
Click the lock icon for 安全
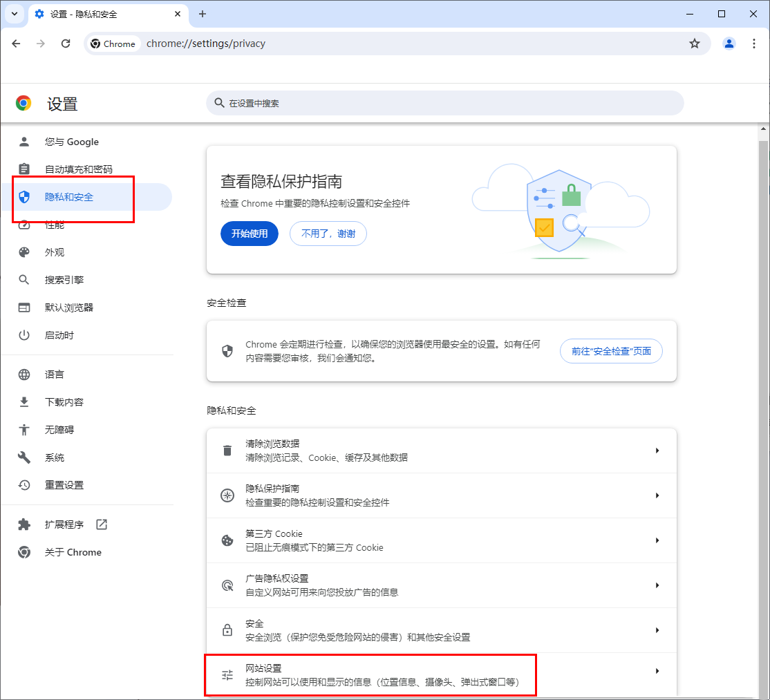[227, 630]
